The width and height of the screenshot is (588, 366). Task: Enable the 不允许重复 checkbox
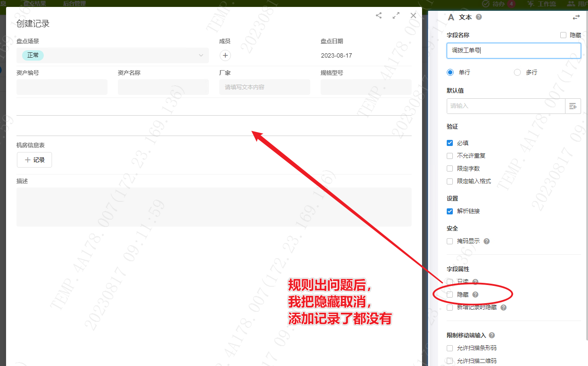(450, 156)
